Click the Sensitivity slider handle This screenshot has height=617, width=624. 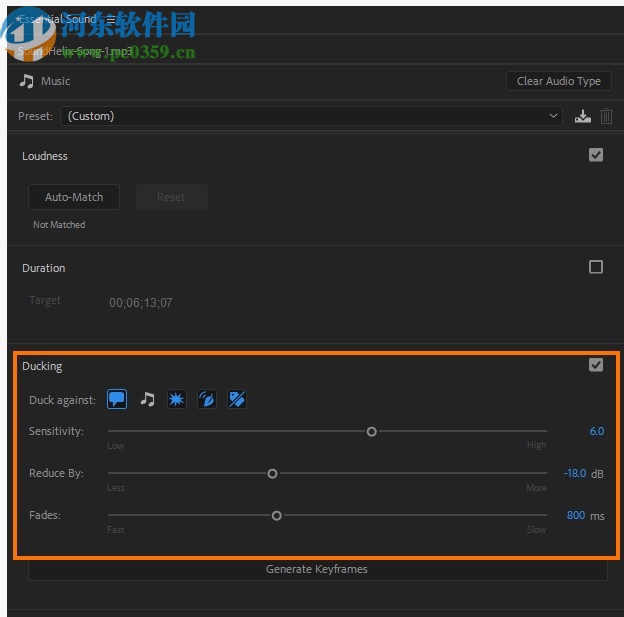click(x=372, y=432)
